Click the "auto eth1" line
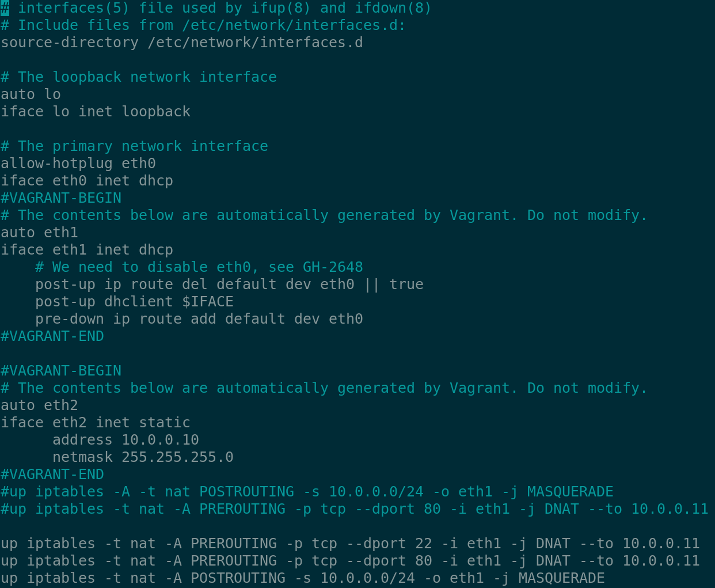 point(39,233)
